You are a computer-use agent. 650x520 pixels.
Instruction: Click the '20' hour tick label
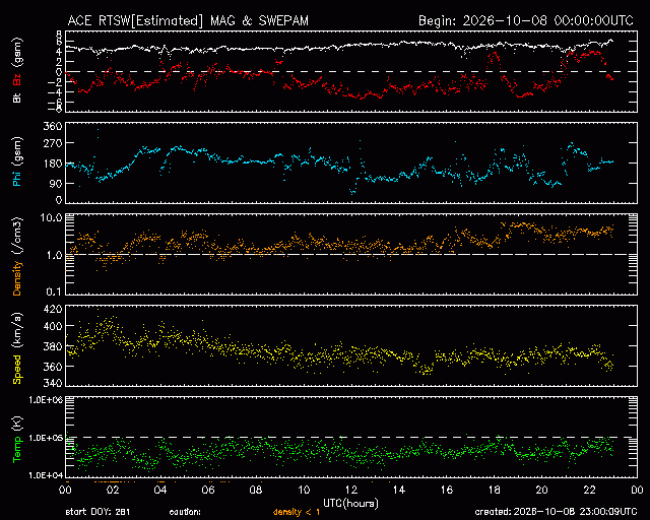coord(542,490)
